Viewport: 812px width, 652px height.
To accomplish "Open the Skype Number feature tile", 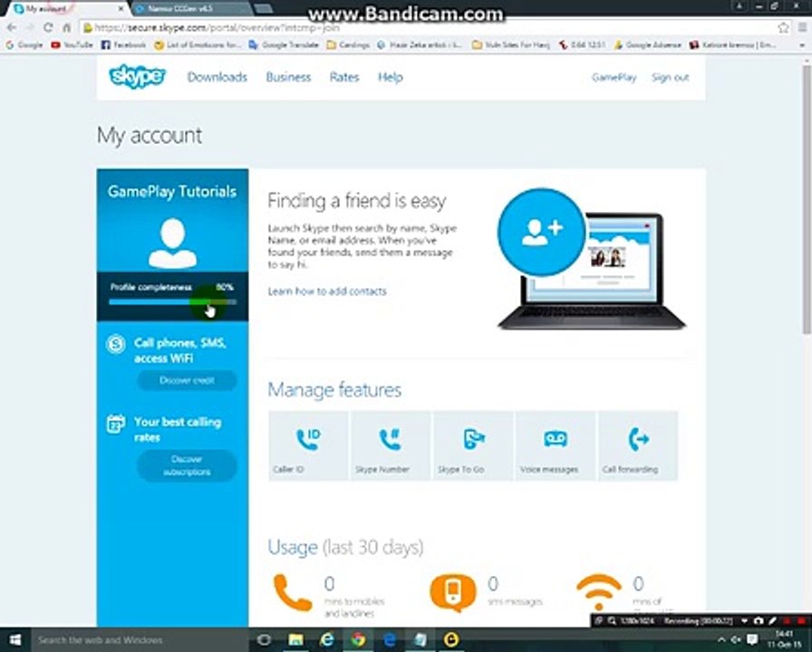I will coord(391,446).
